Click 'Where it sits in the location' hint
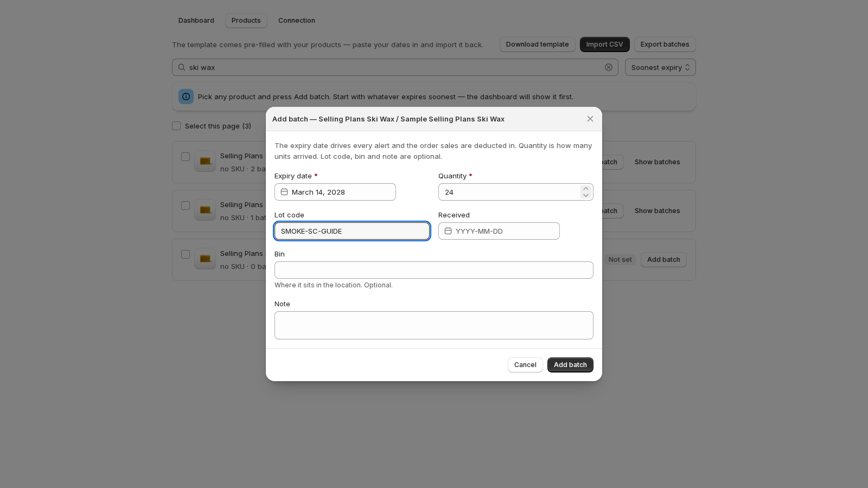This screenshot has height=488, width=868. [334, 285]
